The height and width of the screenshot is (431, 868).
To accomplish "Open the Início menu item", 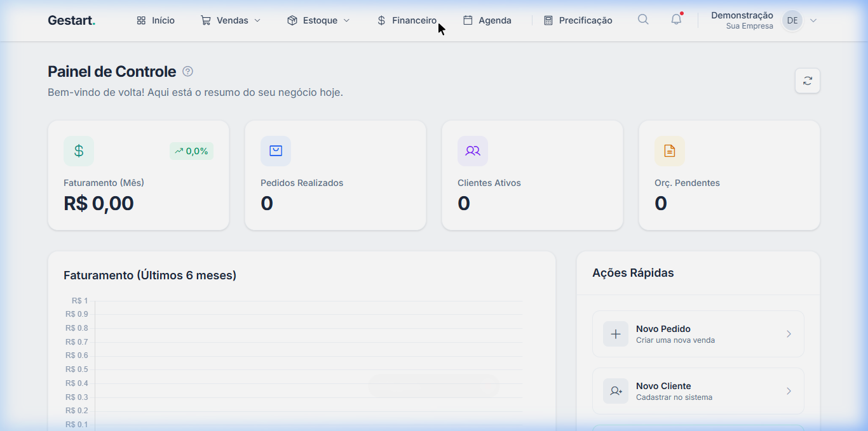I will point(156,20).
